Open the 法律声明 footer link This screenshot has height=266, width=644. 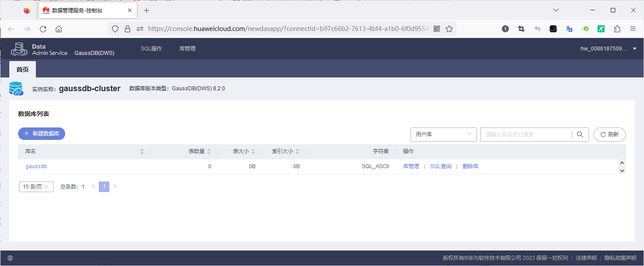pos(586,258)
